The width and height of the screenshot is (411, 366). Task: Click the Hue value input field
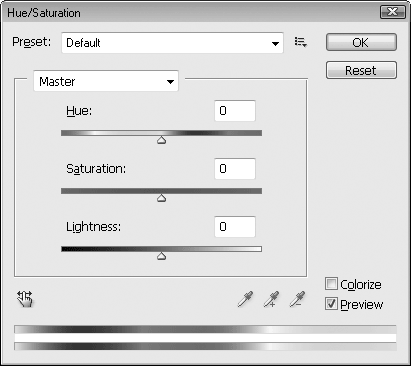coord(235,111)
